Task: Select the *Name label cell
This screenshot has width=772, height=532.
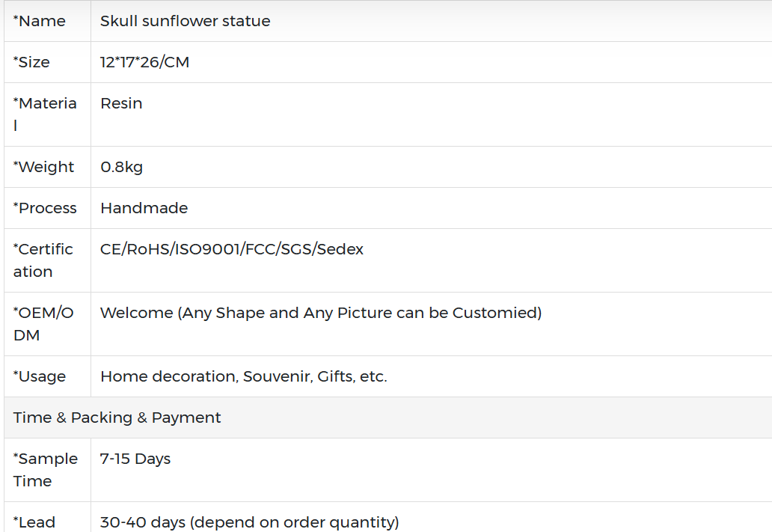Action: (x=40, y=21)
